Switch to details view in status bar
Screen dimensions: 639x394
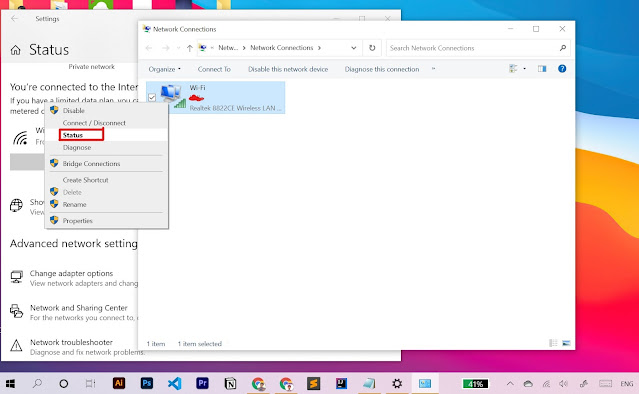pyautogui.click(x=553, y=343)
